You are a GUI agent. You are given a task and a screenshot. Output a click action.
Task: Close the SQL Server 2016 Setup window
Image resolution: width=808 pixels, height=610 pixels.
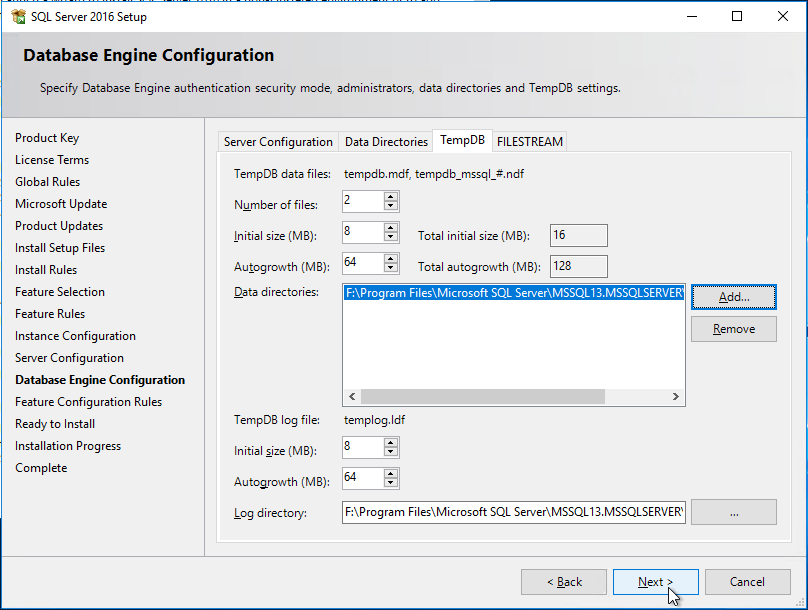coord(783,16)
